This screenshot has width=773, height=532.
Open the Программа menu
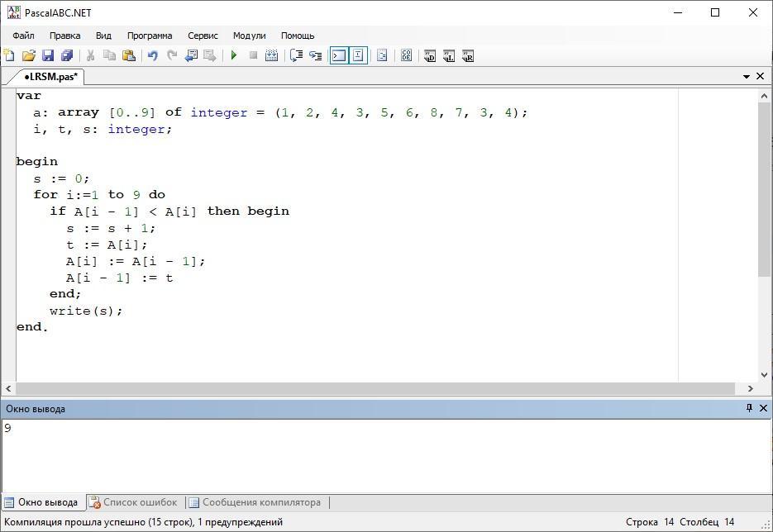click(150, 36)
